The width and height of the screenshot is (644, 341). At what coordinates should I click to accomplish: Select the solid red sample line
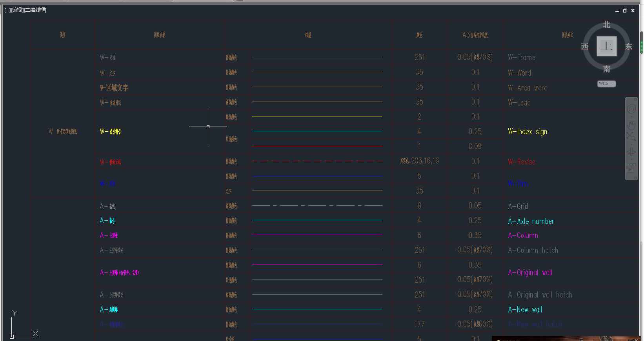(x=317, y=146)
